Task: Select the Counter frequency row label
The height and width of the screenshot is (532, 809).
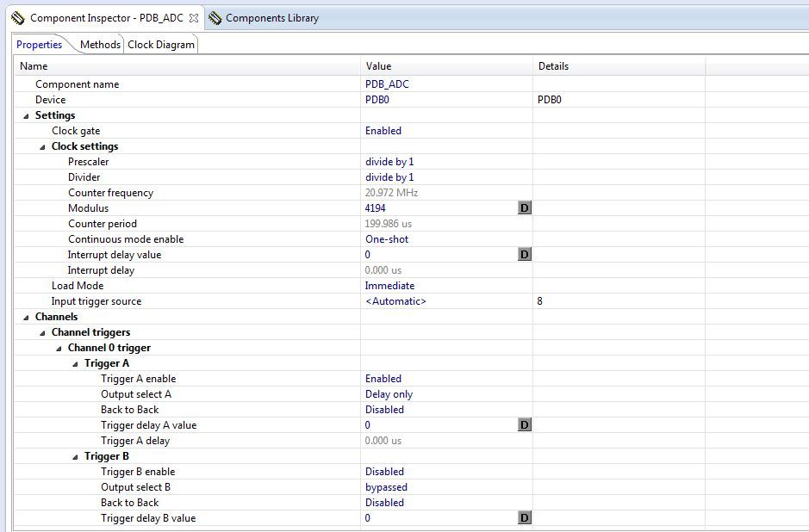Action: [x=111, y=193]
